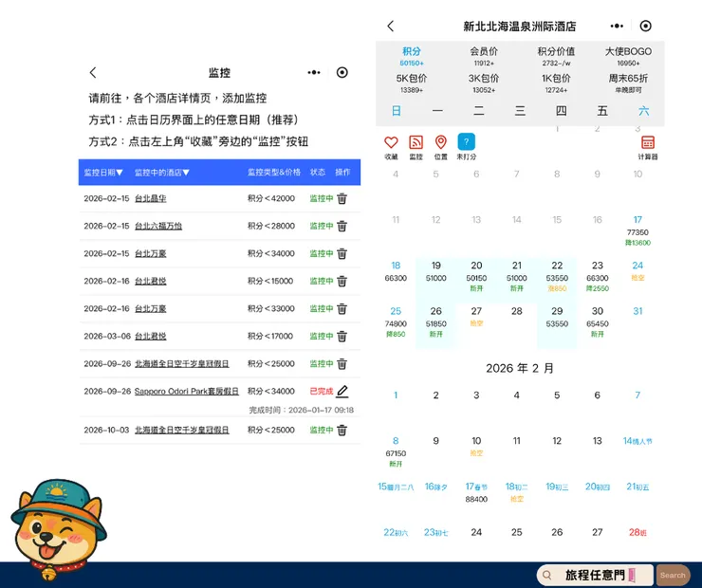Click the 旅程任意門 search field

point(595,575)
